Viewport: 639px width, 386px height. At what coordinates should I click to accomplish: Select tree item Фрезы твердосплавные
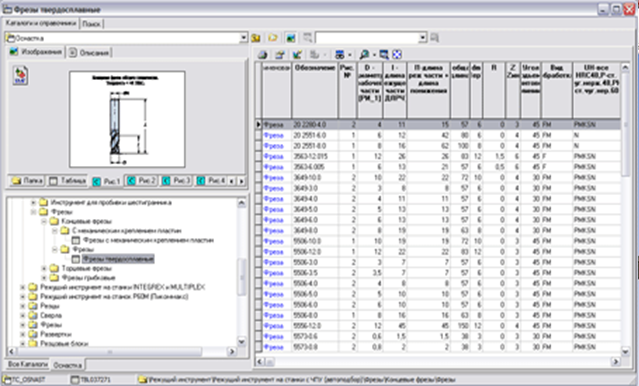(118, 259)
